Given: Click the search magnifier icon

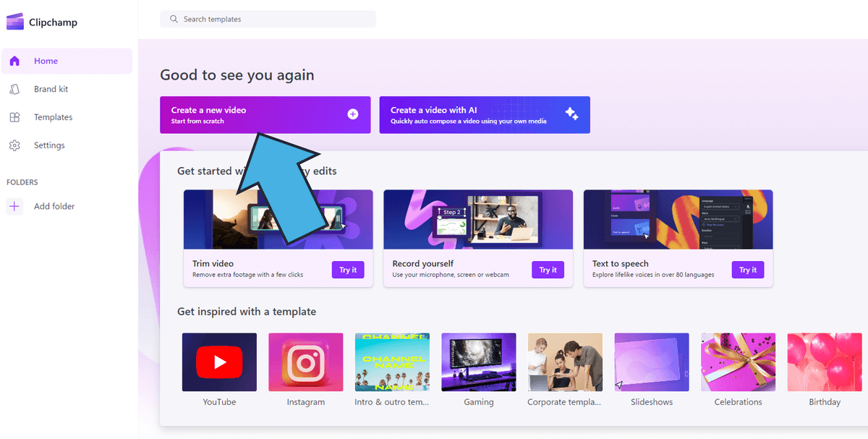Looking at the screenshot, I should pyautogui.click(x=174, y=19).
